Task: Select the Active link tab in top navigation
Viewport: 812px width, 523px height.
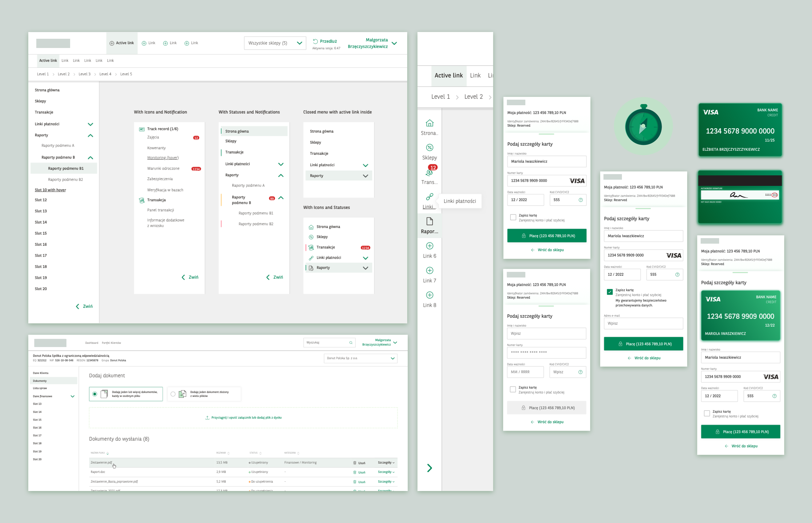Action: 121,43
